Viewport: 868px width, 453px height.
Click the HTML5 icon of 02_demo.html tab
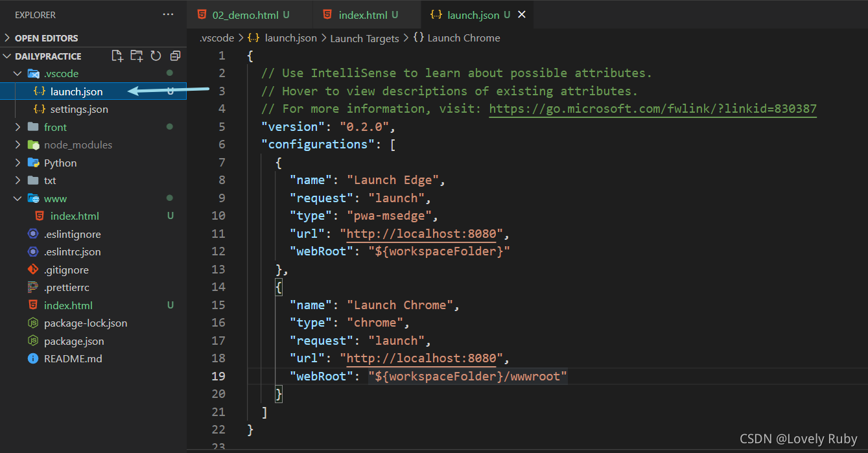tap(202, 14)
